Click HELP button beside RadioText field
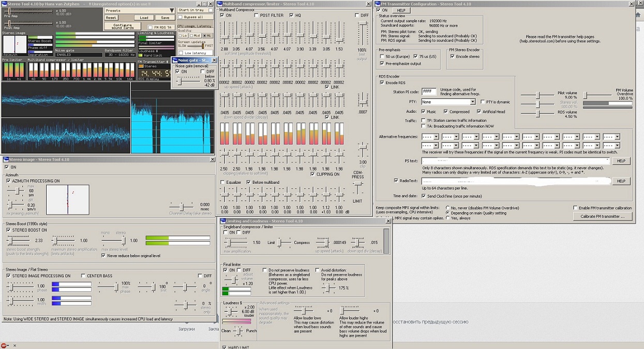This screenshot has height=349, width=644. point(621,181)
